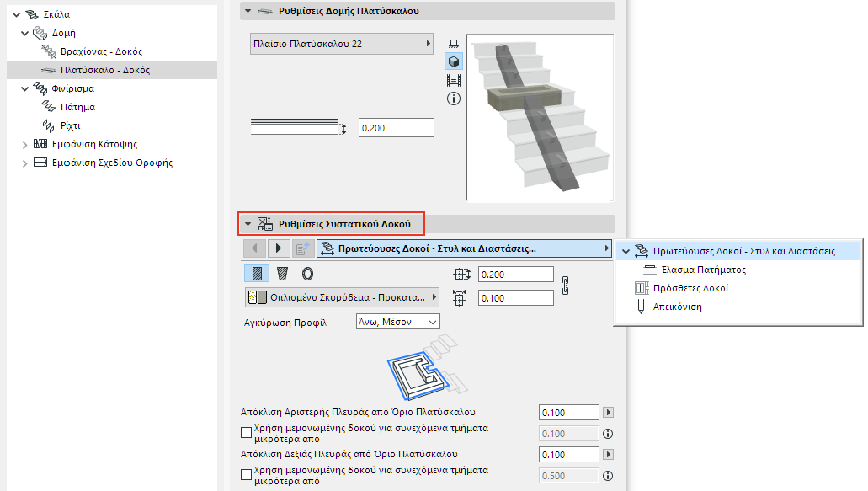Select the Πάτημα tree item
868x491 pixels.
click(77, 107)
